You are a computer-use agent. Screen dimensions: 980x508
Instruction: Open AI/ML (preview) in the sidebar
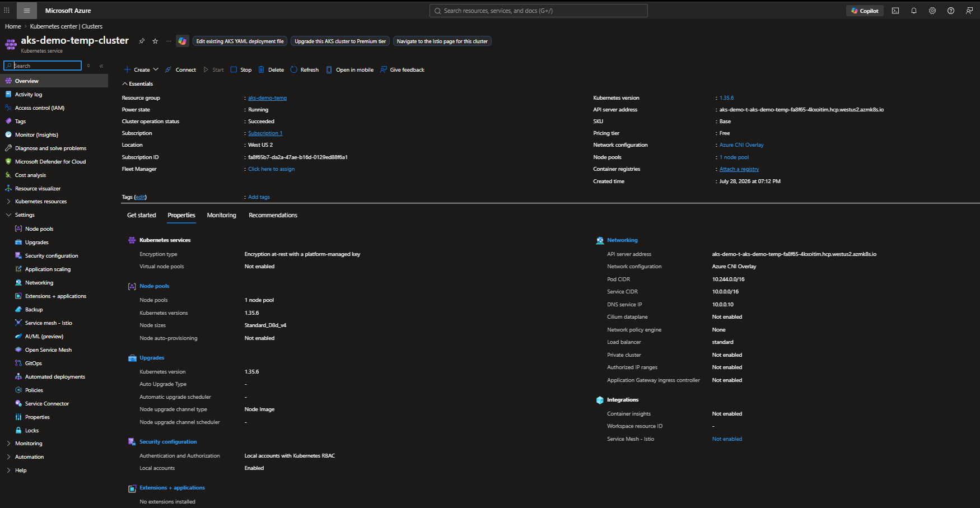click(x=44, y=337)
